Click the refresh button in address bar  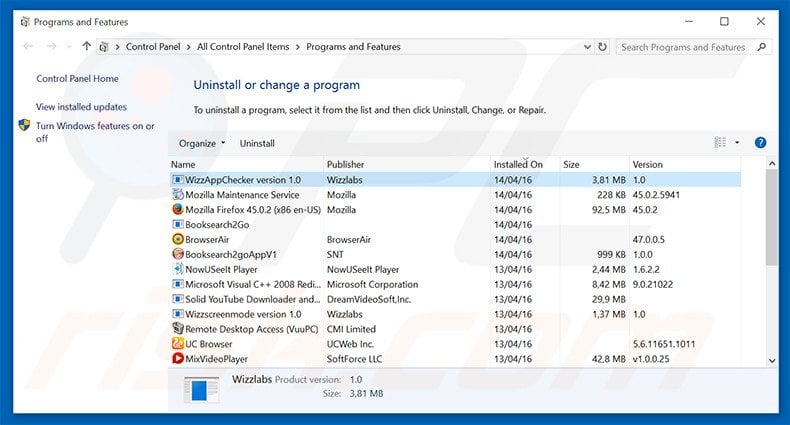(x=602, y=47)
